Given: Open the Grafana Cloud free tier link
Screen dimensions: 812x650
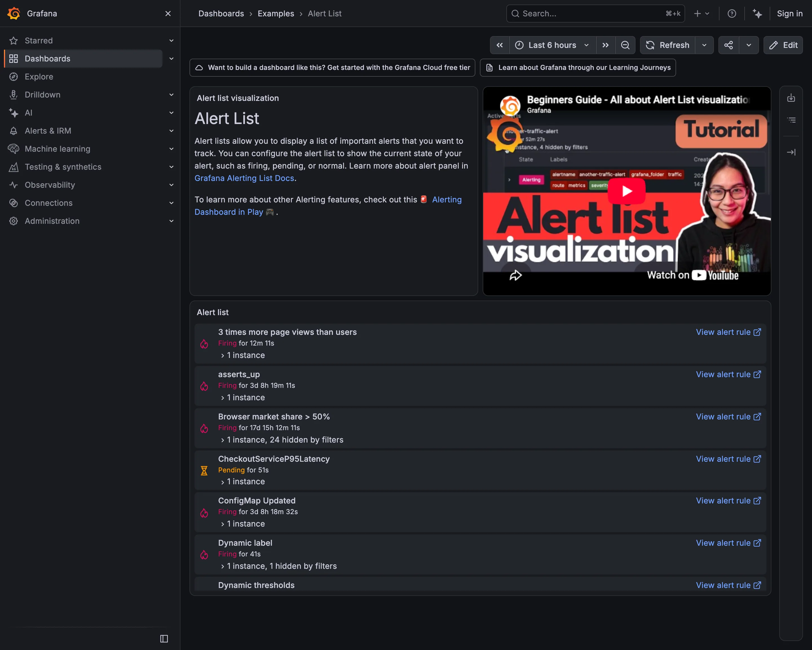Looking at the screenshot, I should tap(332, 68).
